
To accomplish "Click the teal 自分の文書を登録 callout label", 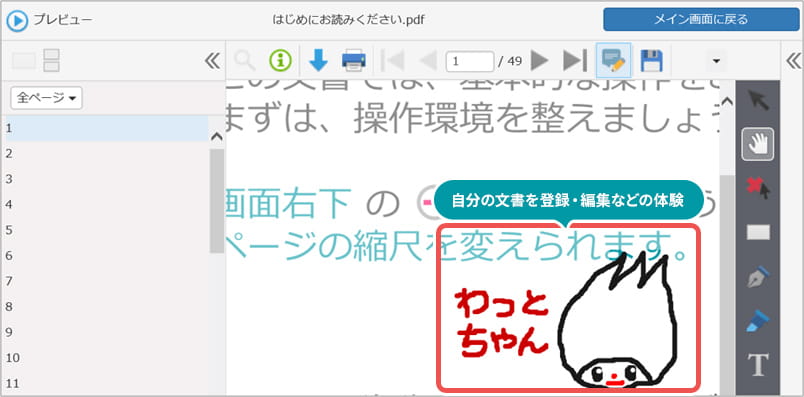I will (568, 201).
